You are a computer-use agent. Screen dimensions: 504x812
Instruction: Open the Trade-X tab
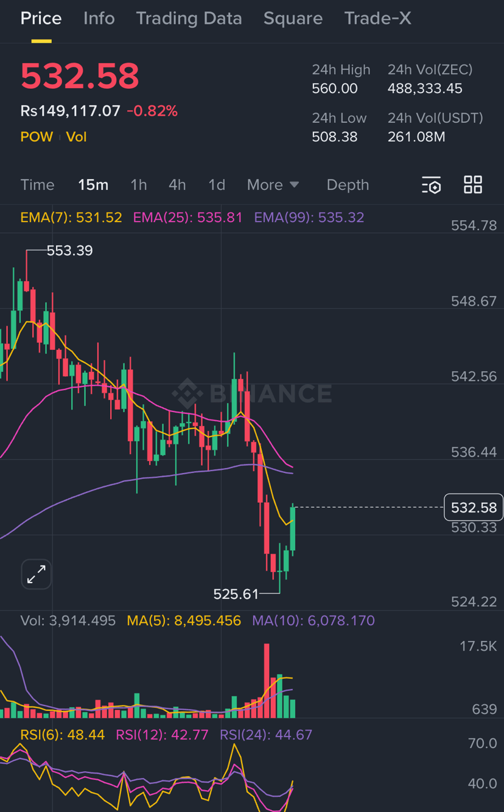(377, 18)
